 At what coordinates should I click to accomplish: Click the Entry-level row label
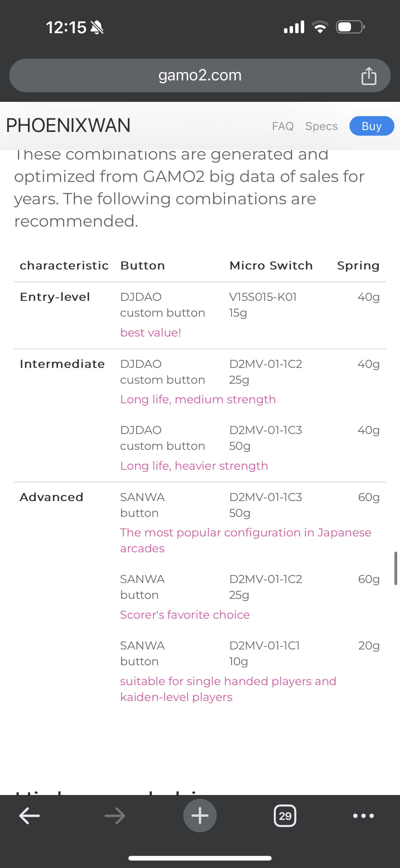coord(55,297)
